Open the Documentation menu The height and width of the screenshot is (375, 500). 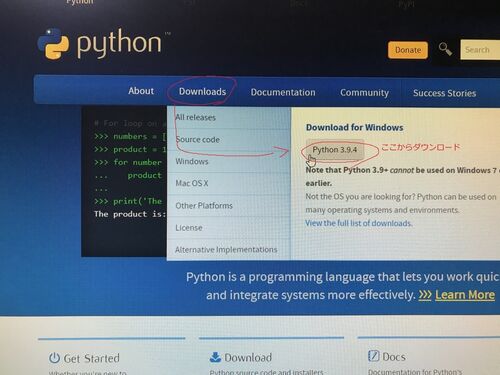[283, 92]
